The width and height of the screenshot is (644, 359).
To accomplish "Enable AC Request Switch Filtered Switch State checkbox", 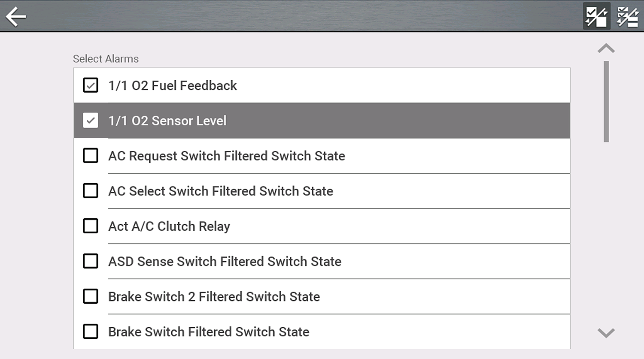I will (x=91, y=156).
